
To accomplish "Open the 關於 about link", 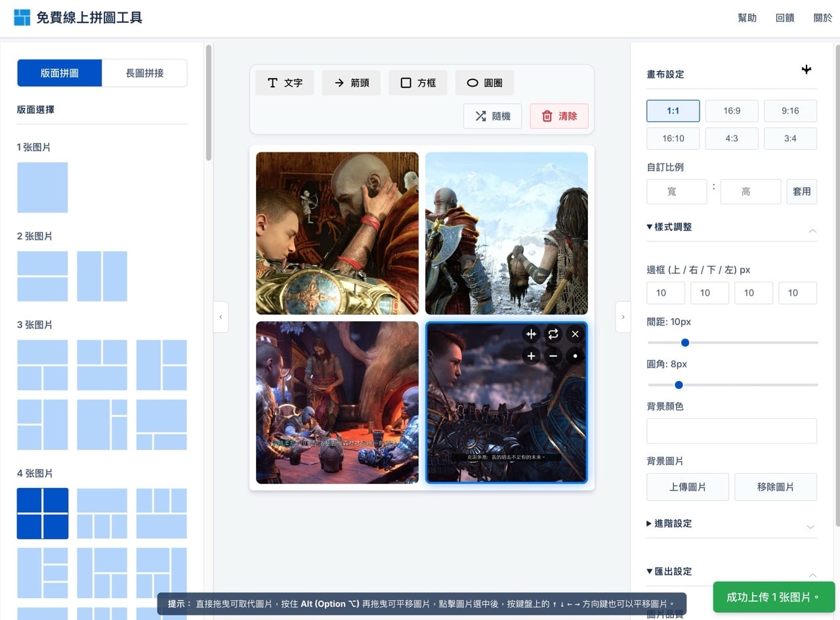I will [823, 18].
